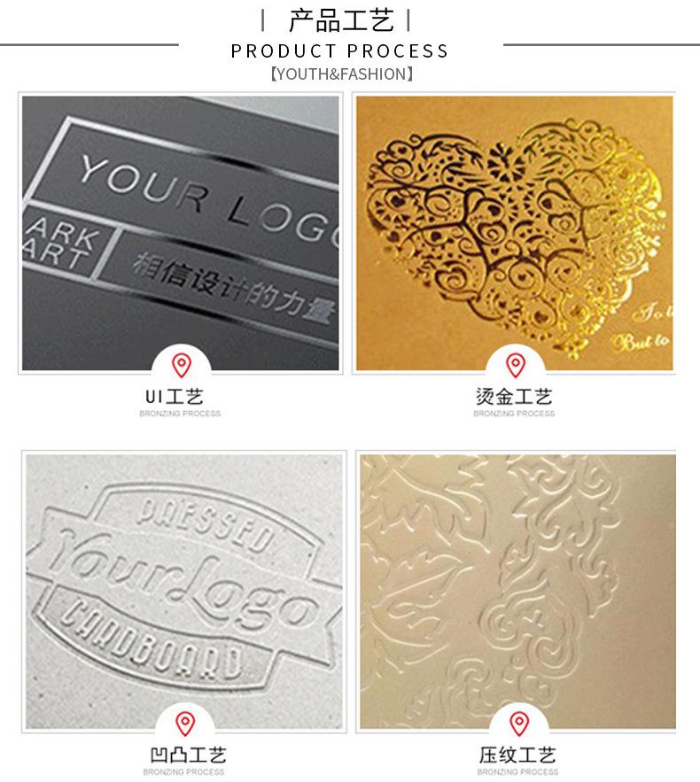Click the 烫金工艺 label
Image resolution: width=700 pixels, height=782 pixels.
(x=514, y=397)
